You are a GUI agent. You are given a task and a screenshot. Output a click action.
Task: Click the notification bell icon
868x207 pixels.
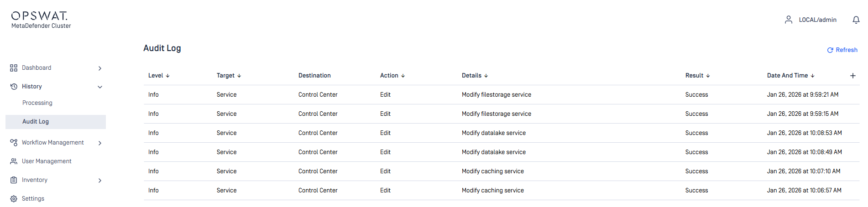(856, 20)
